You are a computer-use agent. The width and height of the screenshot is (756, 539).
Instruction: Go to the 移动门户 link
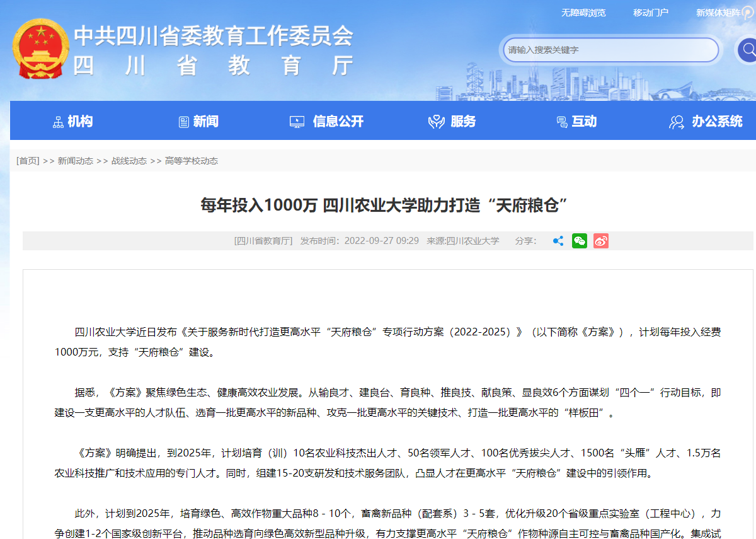coord(650,13)
